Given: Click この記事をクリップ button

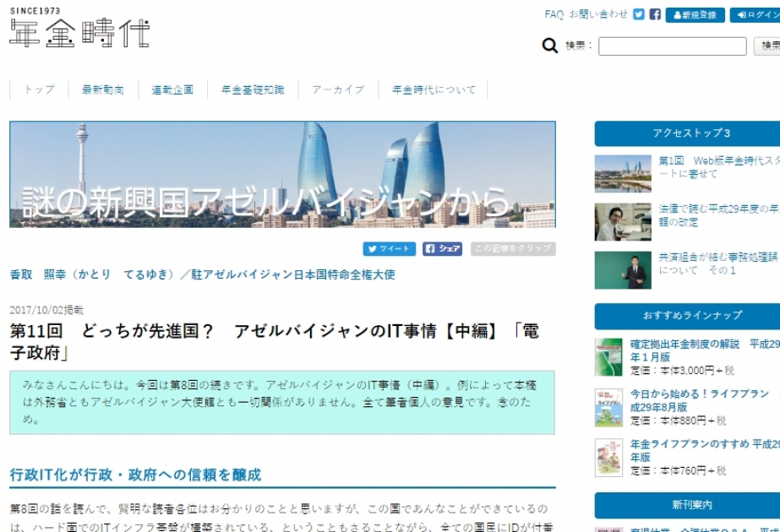Looking at the screenshot, I should click(513, 248).
